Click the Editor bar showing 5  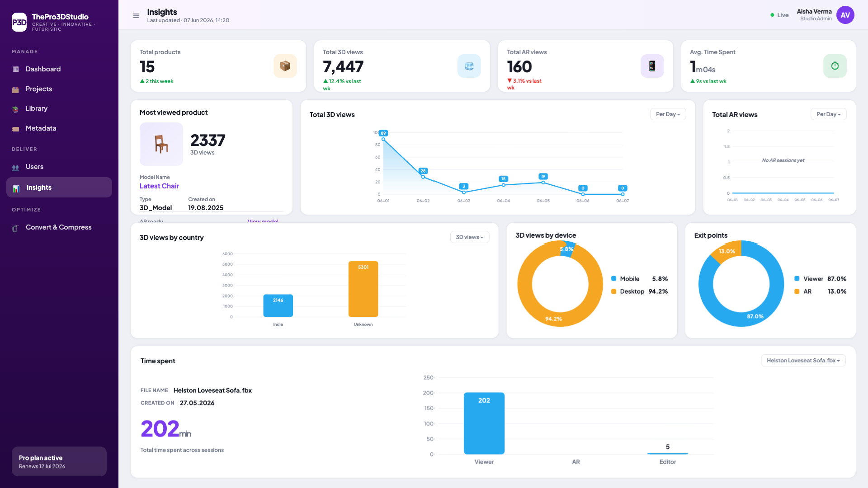(x=668, y=453)
